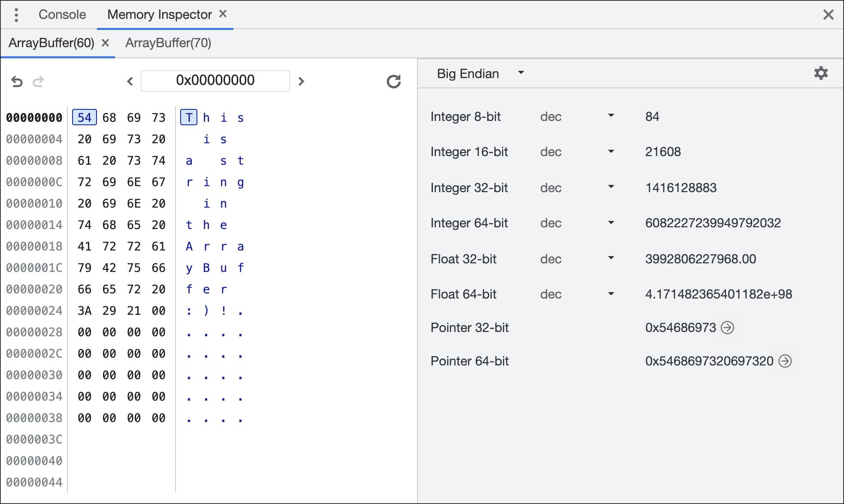Click the refresh/reload memory icon
Viewport: 844px width, 504px height.
[393, 81]
